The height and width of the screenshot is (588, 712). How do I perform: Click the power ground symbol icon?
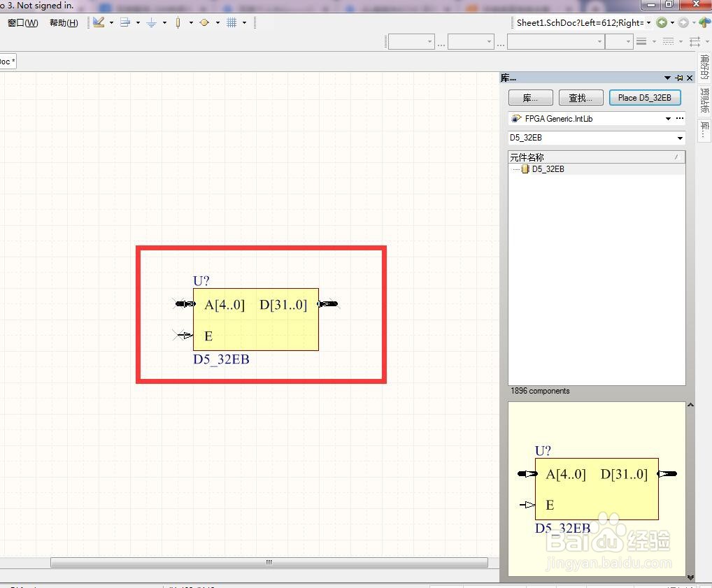[x=152, y=22]
